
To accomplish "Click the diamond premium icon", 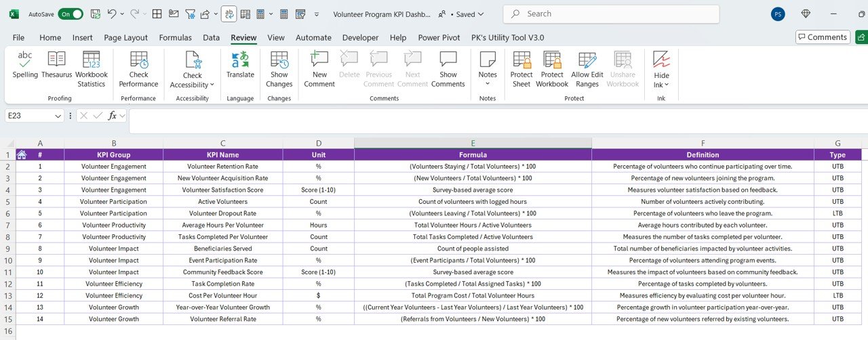I will [x=806, y=14].
